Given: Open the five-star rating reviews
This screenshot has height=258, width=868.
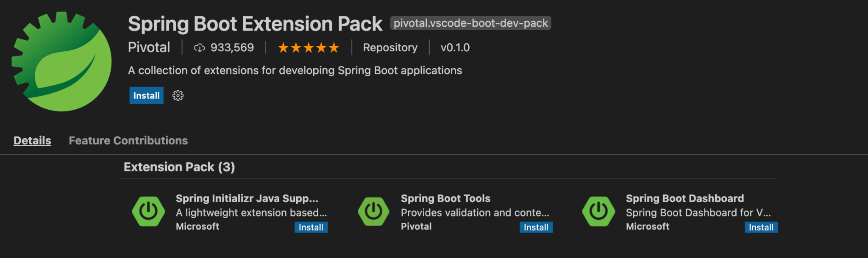Looking at the screenshot, I should (309, 48).
